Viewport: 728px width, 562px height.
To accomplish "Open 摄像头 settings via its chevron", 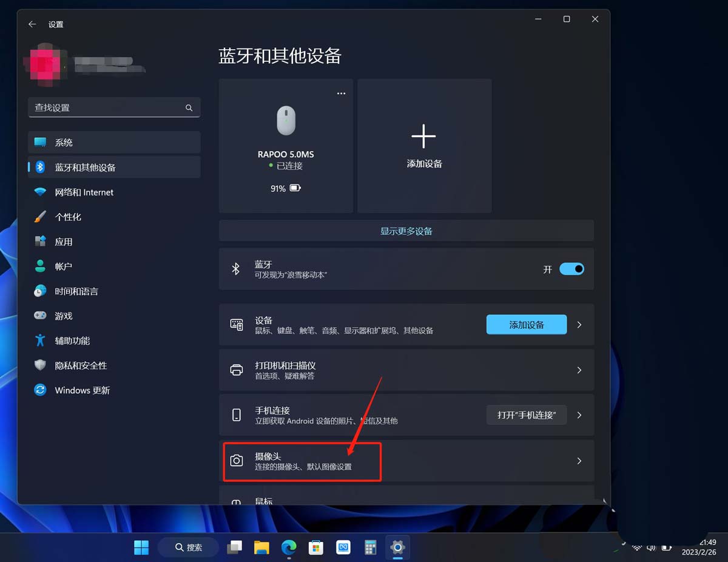I will tap(579, 461).
